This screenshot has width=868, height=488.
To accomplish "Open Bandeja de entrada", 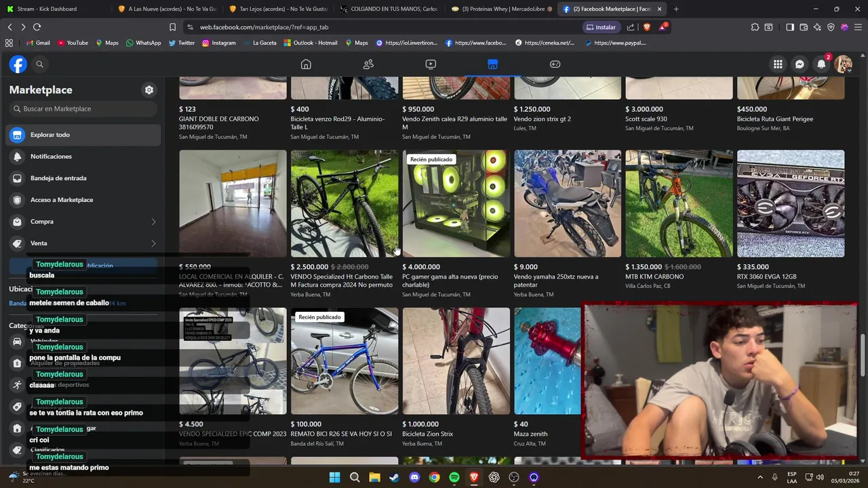I will (85, 178).
